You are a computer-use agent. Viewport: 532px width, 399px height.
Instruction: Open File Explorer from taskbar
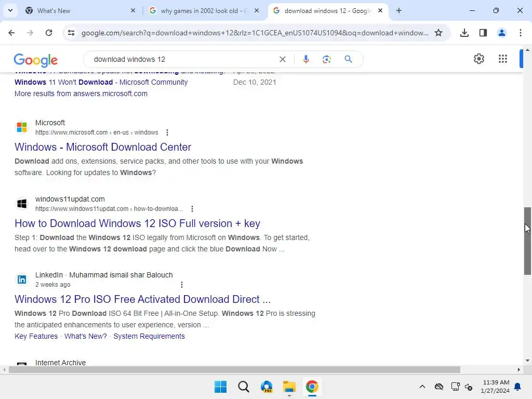289,387
